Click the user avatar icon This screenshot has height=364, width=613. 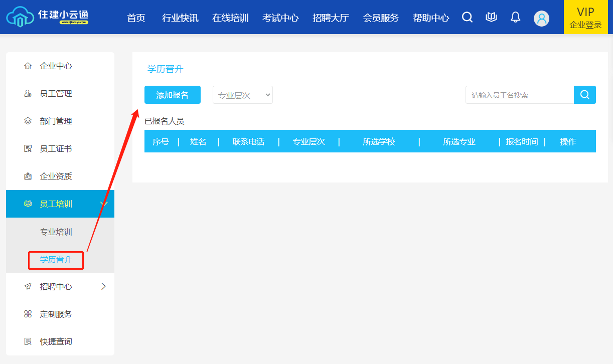[x=541, y=19]
